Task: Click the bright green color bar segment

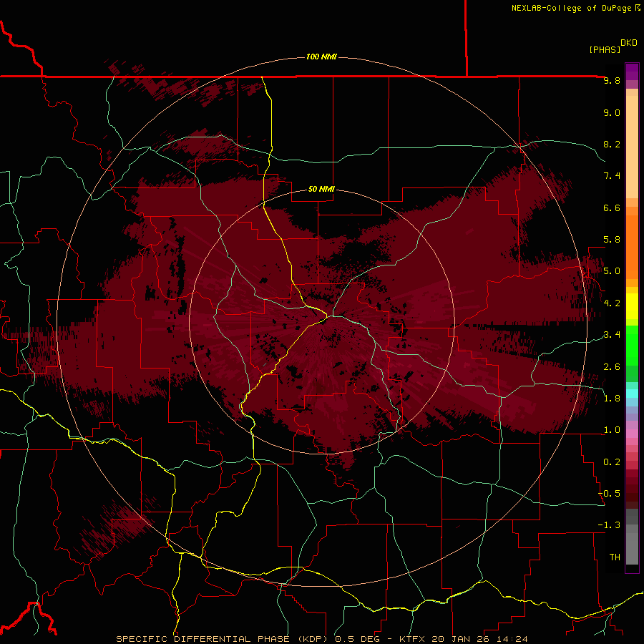Action: point(632,346)
